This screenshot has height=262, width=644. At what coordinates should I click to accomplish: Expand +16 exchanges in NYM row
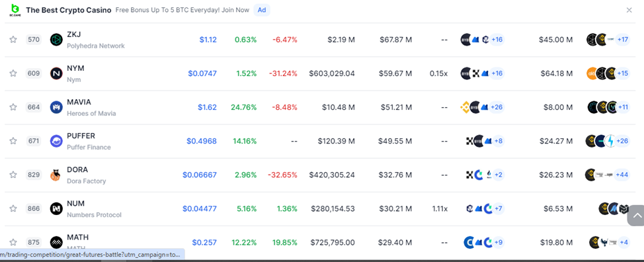497,73
